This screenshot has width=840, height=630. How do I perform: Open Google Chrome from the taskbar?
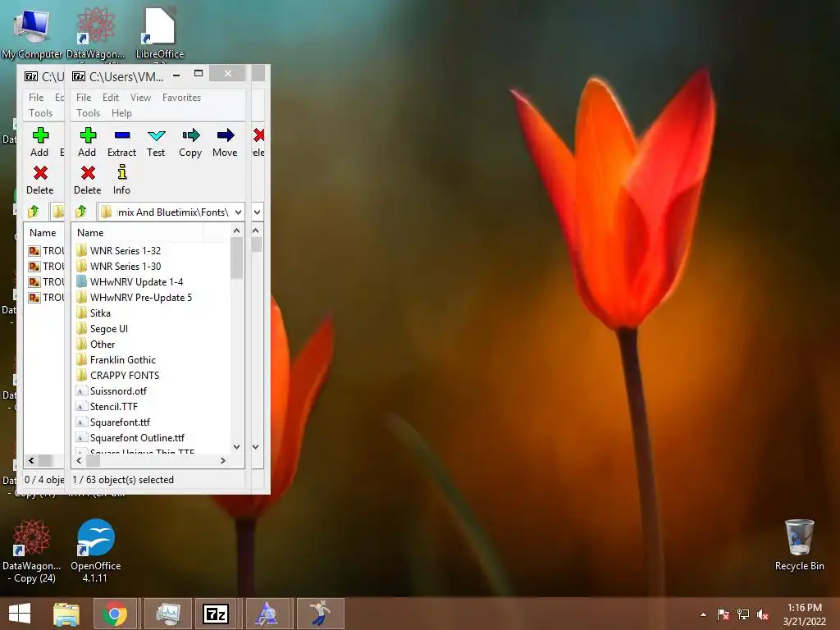tap(115, 614)
